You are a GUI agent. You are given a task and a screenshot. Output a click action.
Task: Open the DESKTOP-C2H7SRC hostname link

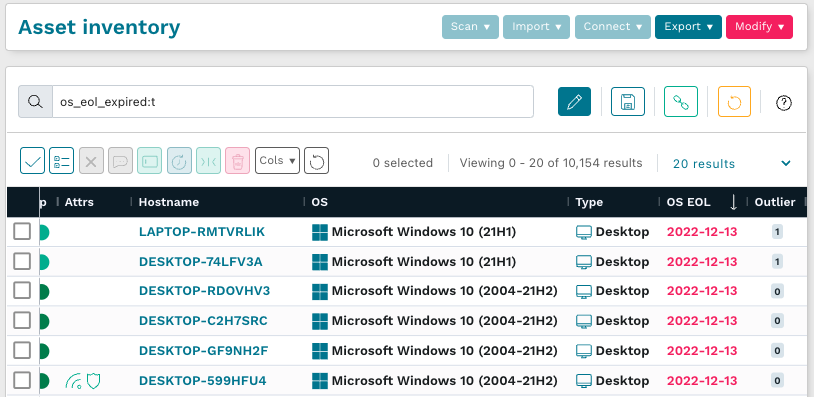(203, 321)
